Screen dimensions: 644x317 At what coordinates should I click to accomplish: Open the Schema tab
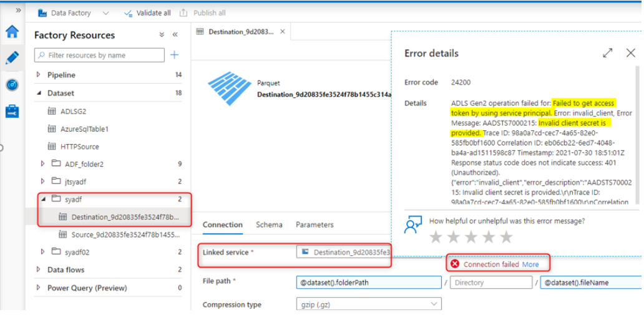click(269, 225)
